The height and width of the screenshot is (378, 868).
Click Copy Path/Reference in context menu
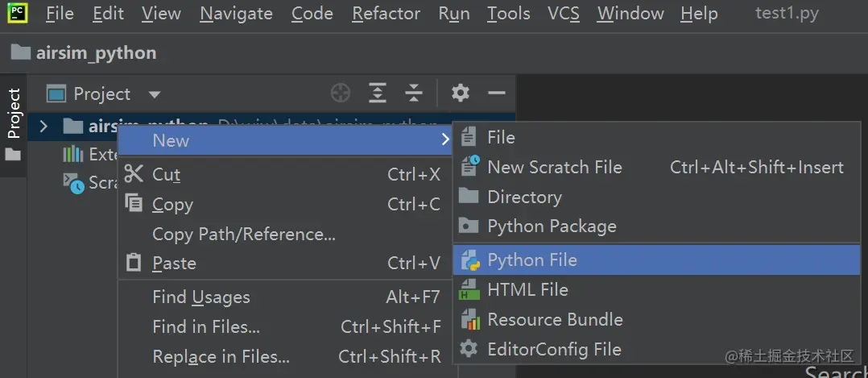243,235
